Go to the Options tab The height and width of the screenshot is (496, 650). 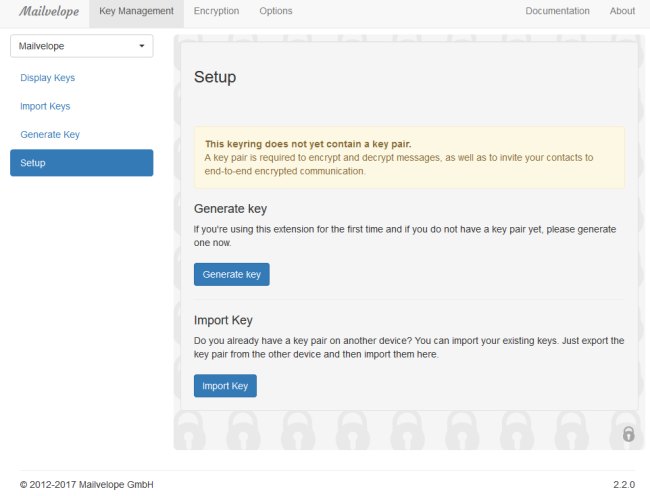276,11
